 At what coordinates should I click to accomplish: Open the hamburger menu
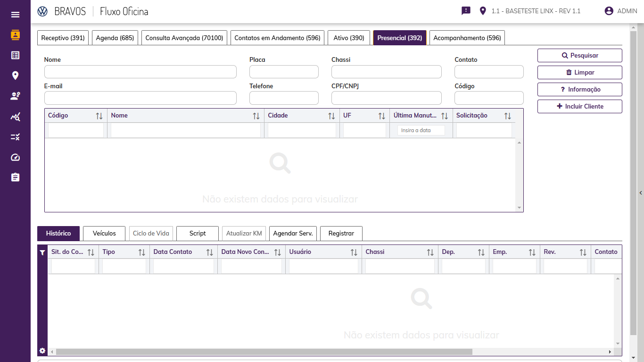[x=15, y=15]
